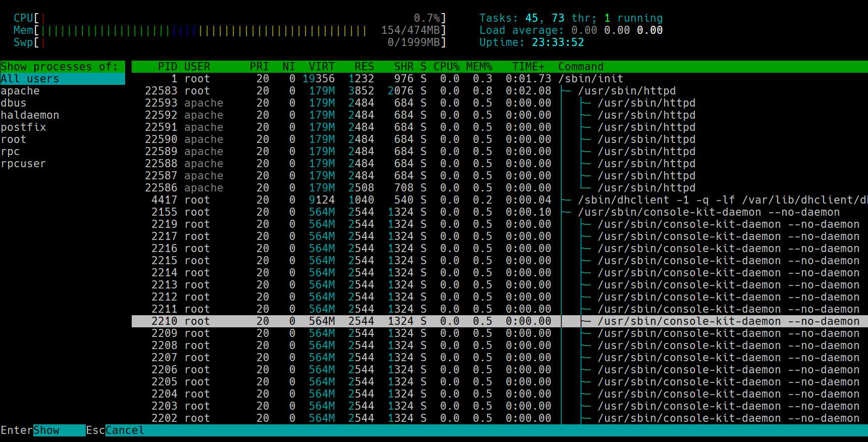Click the 0:00.10 TIME+ value for PID 2155
868x442 pixels.
point(528,212)
